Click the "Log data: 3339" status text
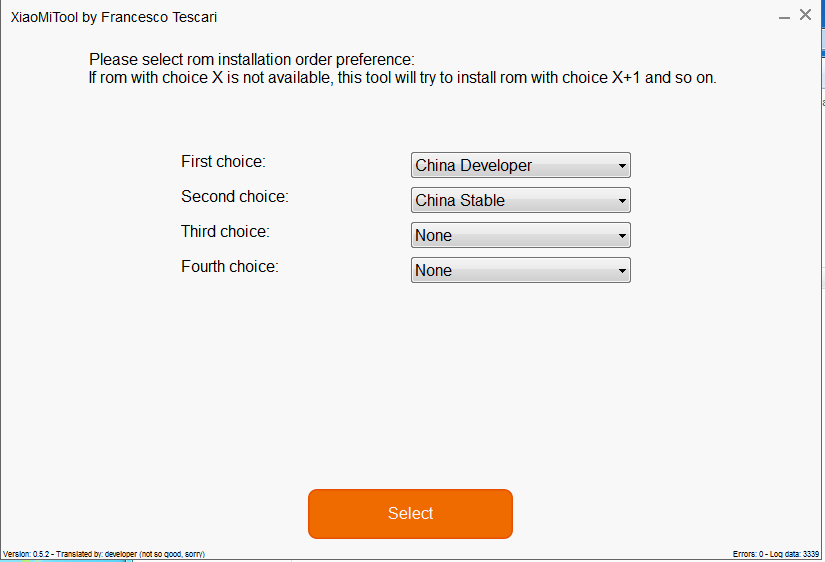Screen dimensions: 825x562 point(796,554)
